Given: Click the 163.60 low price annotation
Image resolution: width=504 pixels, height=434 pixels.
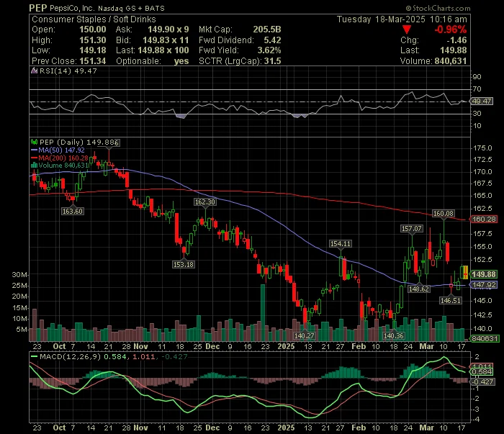Looking at the screenshot, I should tap(73, 212).
